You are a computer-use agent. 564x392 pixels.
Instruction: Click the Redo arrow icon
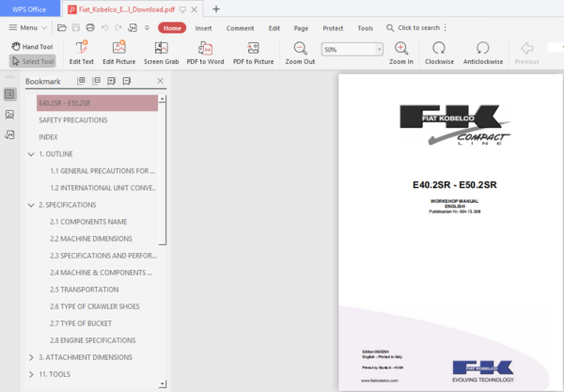118,27
